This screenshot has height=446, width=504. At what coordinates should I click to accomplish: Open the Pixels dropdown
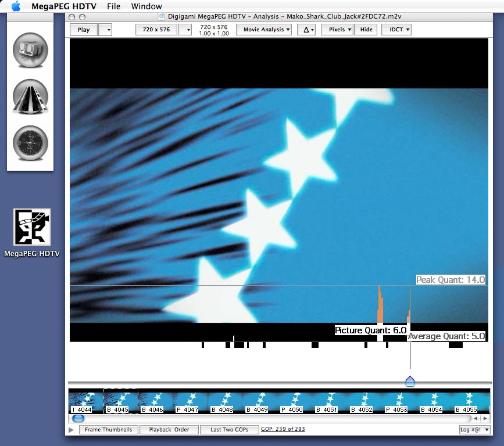[x=337, y=30]
